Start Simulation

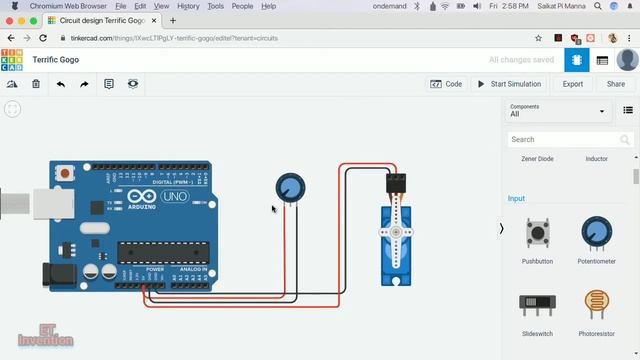(509, 84)
